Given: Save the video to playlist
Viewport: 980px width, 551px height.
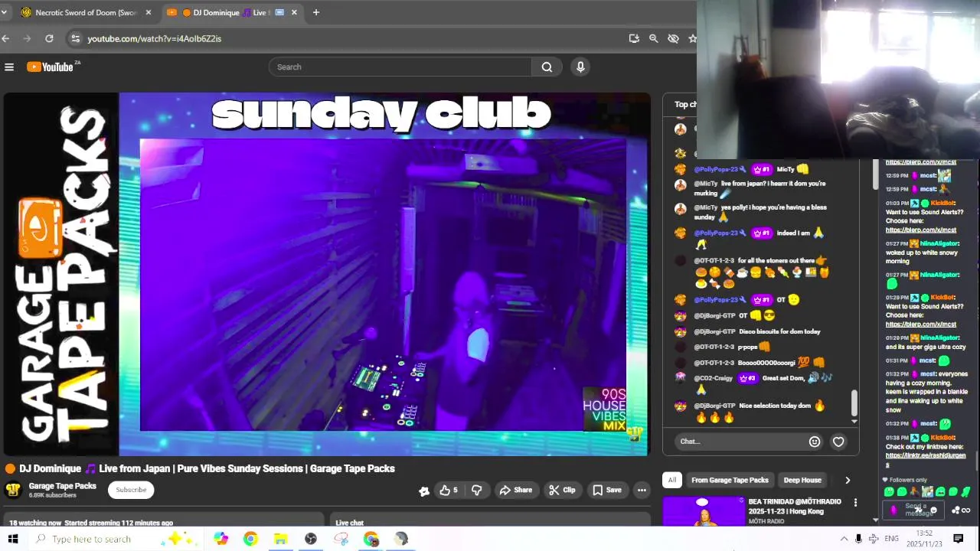Looking at the screenshot, I should click(606, 490).
